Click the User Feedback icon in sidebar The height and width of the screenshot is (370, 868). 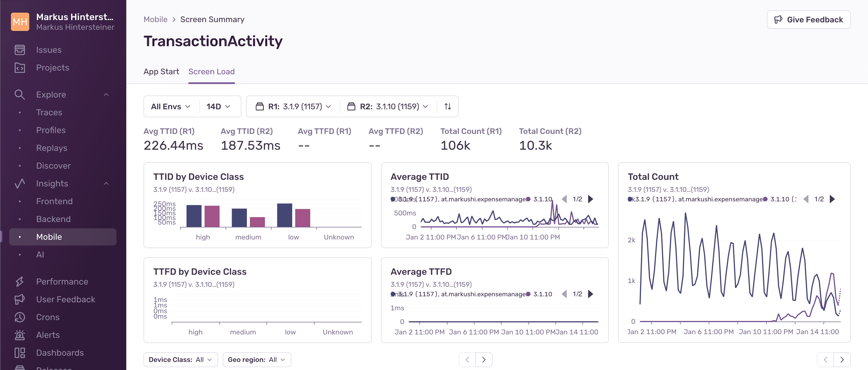[20, 299]
